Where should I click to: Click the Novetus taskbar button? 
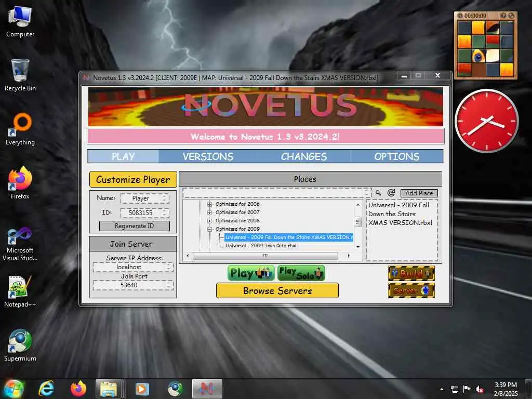pyautogui.click(x=207, y=389)
